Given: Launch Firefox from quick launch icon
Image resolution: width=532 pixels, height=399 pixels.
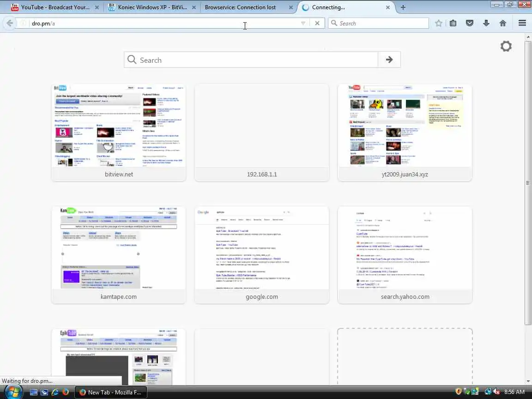Looking at the screenshot, I should [x=66, y=392].
